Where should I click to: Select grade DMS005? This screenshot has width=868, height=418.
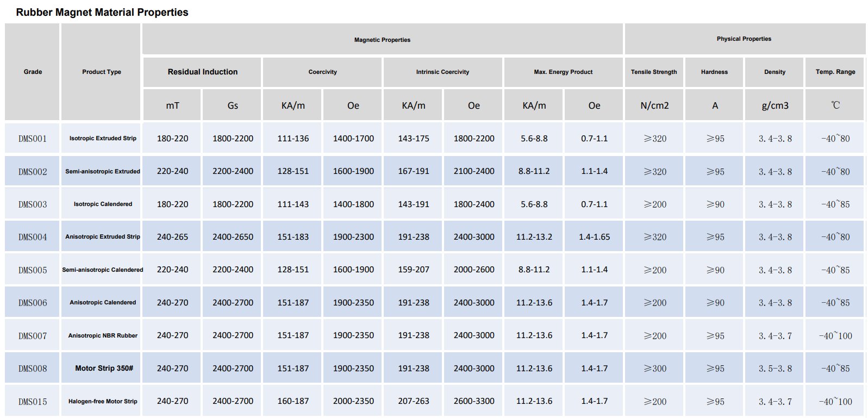(33, 270)
